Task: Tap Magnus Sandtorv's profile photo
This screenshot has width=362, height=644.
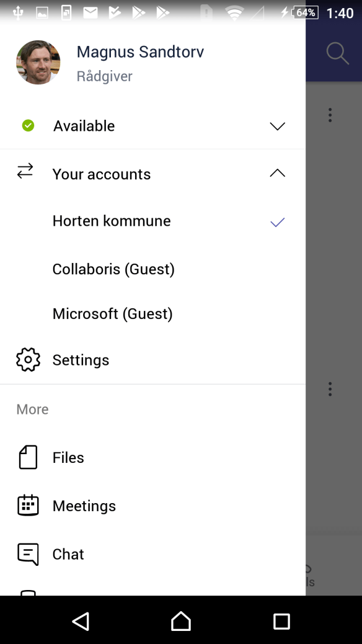Action: point(38,62)
